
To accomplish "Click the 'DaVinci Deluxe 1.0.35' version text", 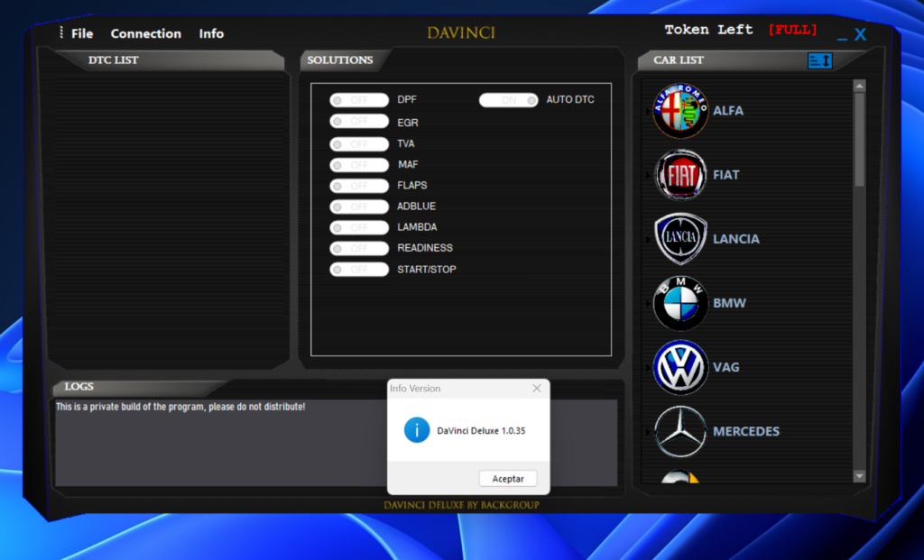I will point(481,430).
